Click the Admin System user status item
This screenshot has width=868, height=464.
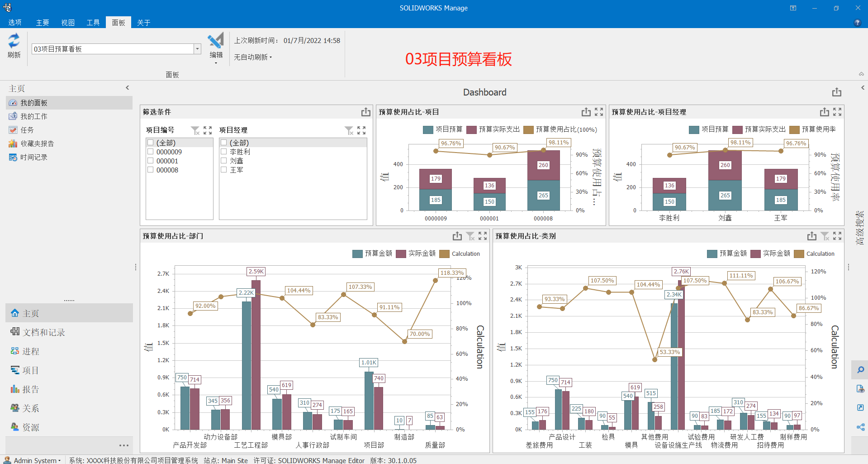[35, 460]
